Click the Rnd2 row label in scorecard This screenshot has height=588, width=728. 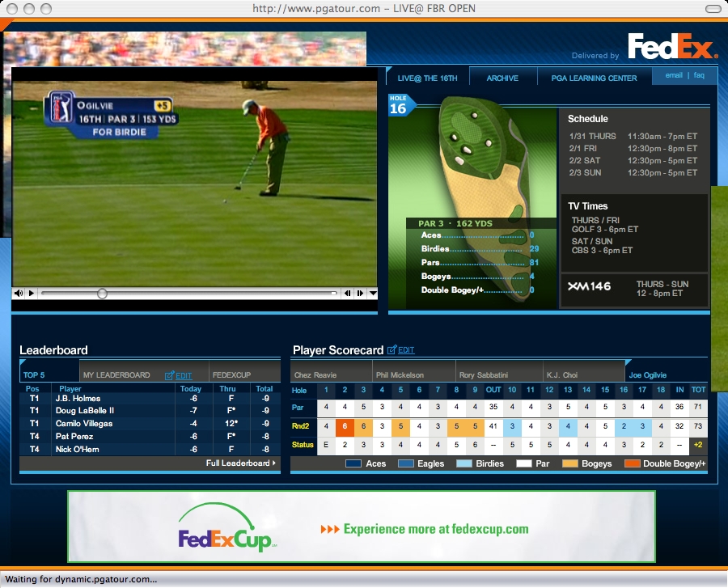click(300, 426)
